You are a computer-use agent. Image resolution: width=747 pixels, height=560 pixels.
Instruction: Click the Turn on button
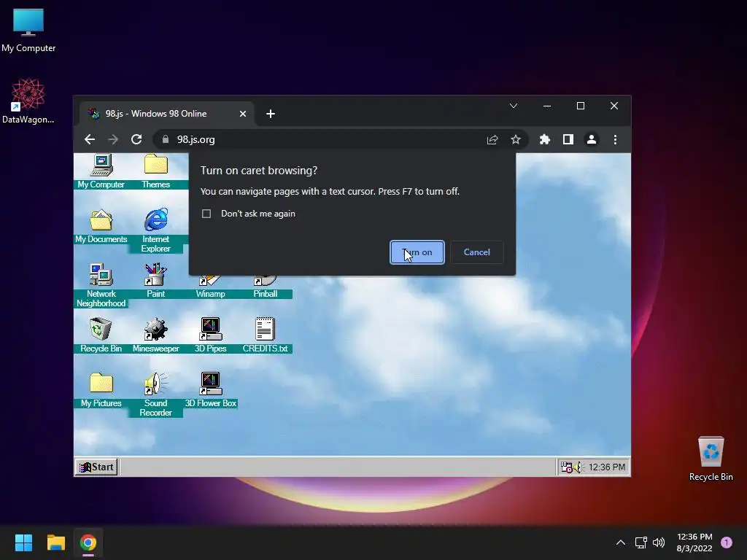(x=417, y=252)
